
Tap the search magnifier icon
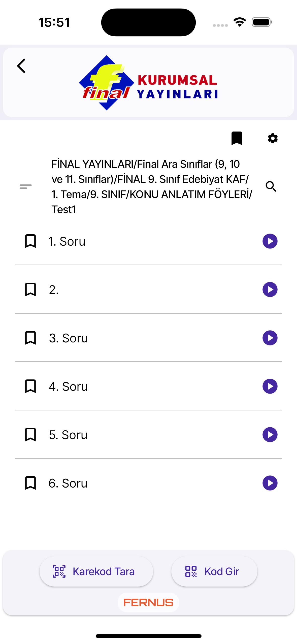271,186
